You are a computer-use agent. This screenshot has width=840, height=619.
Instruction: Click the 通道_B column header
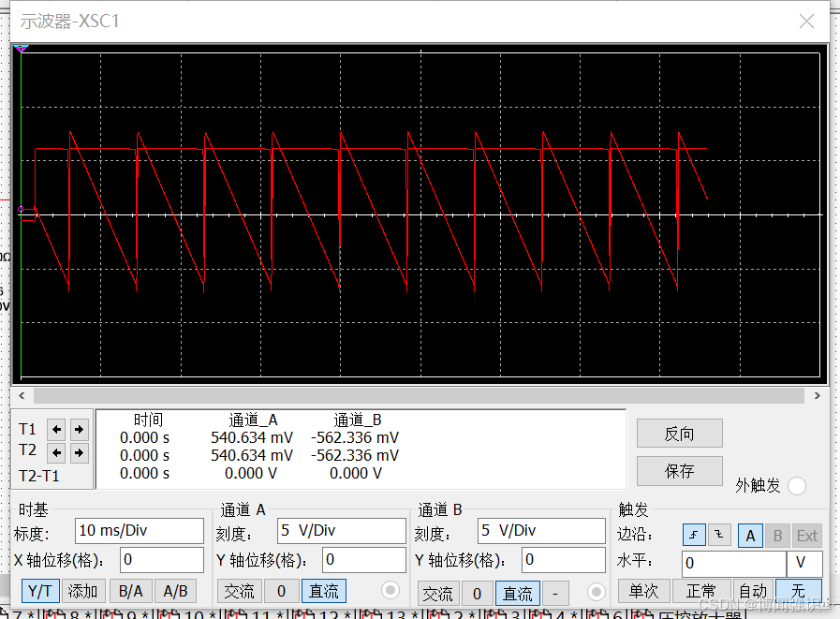coord(358,420)
